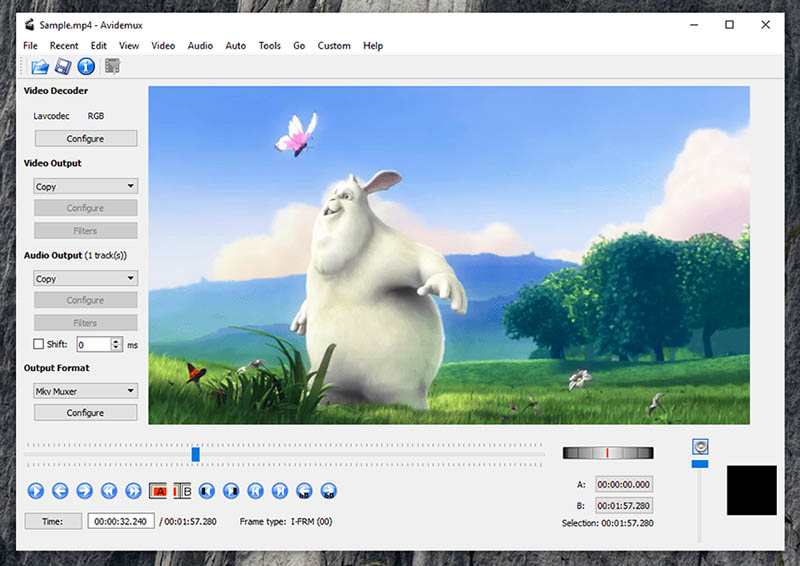Expand the Output Format Mkv Muxer dropdown

click(86, 391)
